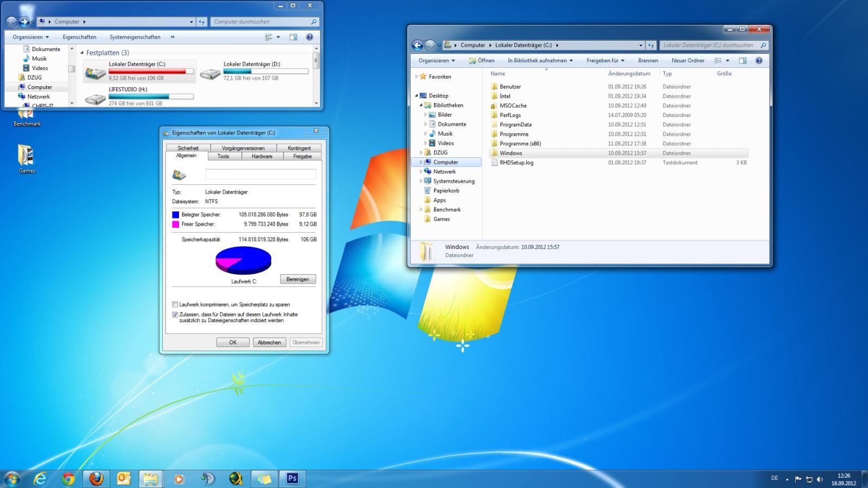
Task: Enable 'Laufwerk komprimieren' checkbox
Action: [175, 305]
